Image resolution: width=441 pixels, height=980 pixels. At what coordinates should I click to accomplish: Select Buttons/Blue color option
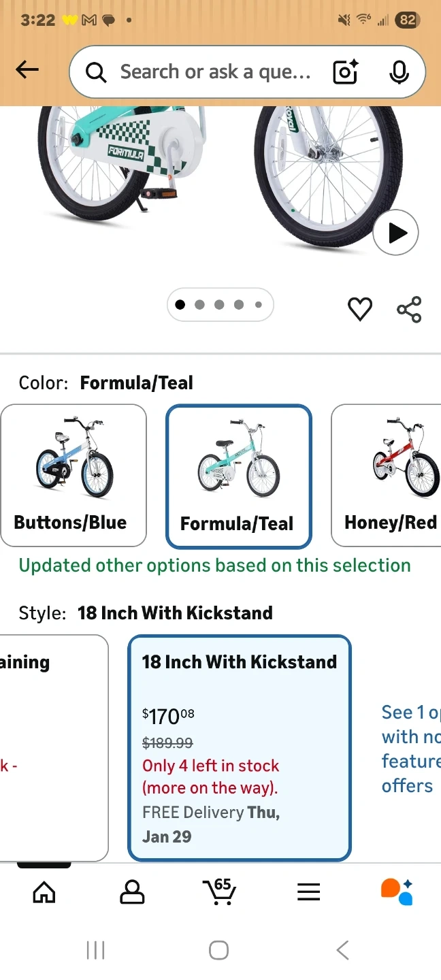click(73, 475)
